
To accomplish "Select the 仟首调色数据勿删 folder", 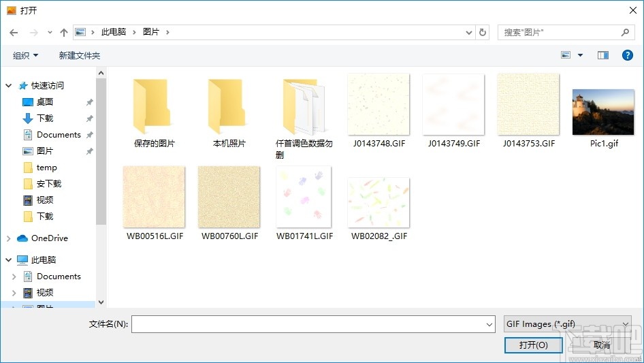I will 304,118.
